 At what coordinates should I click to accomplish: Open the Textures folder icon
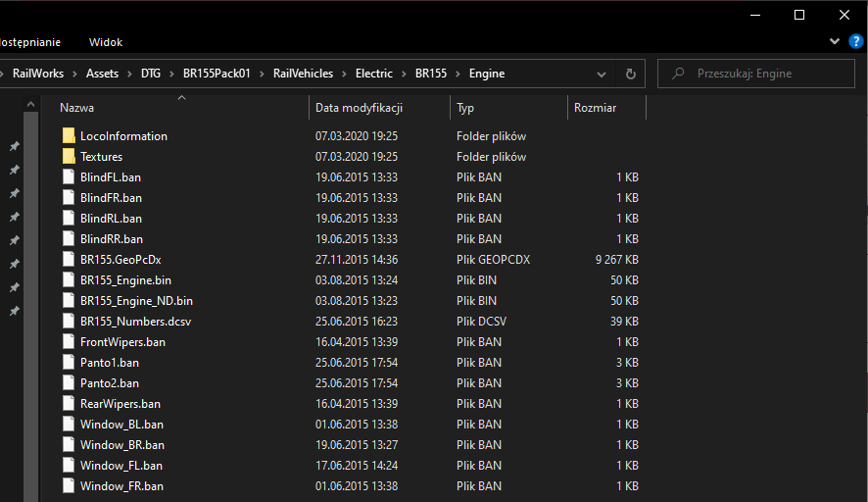point(69,157)
